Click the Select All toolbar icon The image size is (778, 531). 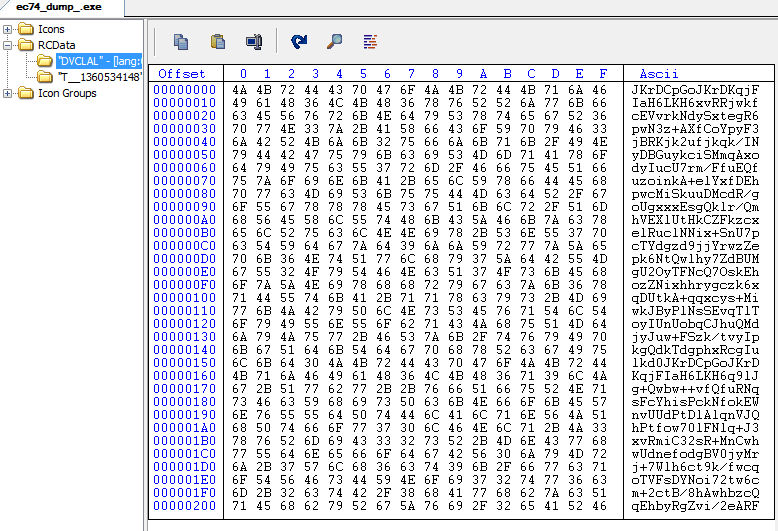point(253,41)
